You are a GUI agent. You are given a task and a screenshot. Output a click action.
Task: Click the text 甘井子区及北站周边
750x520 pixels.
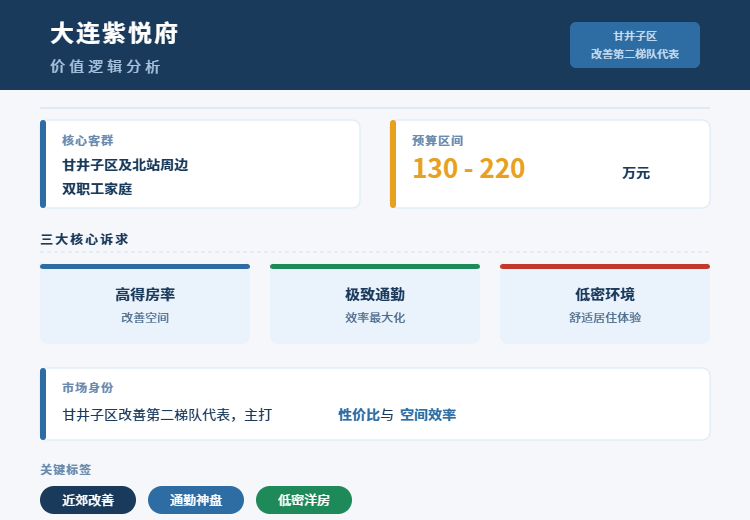(125, 165)
